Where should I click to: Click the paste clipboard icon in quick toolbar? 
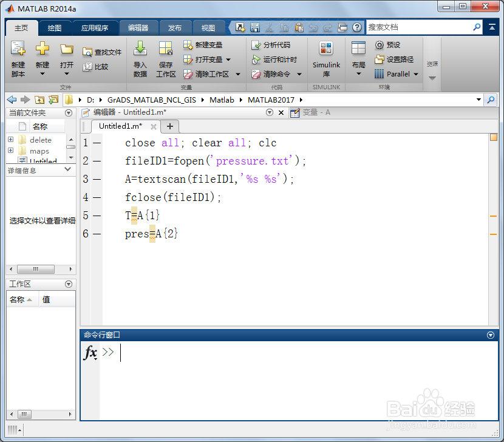tap(299, 27)
